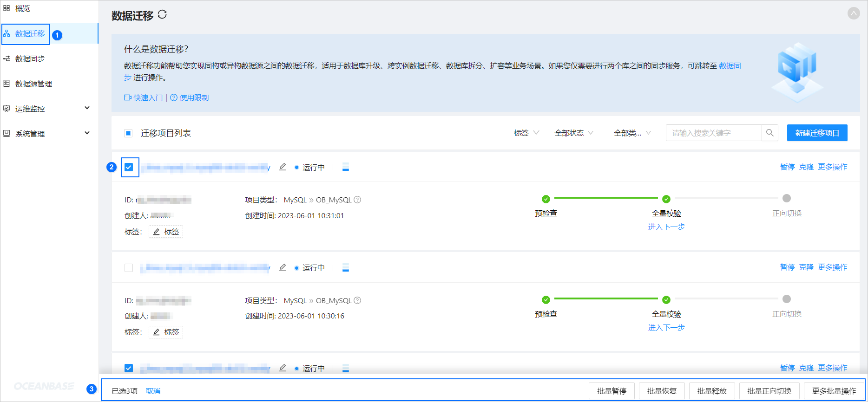Click 暂停 on the third project
Viewport: 868px width, 402px height.
pyautogui.click(x=787, y=368)
